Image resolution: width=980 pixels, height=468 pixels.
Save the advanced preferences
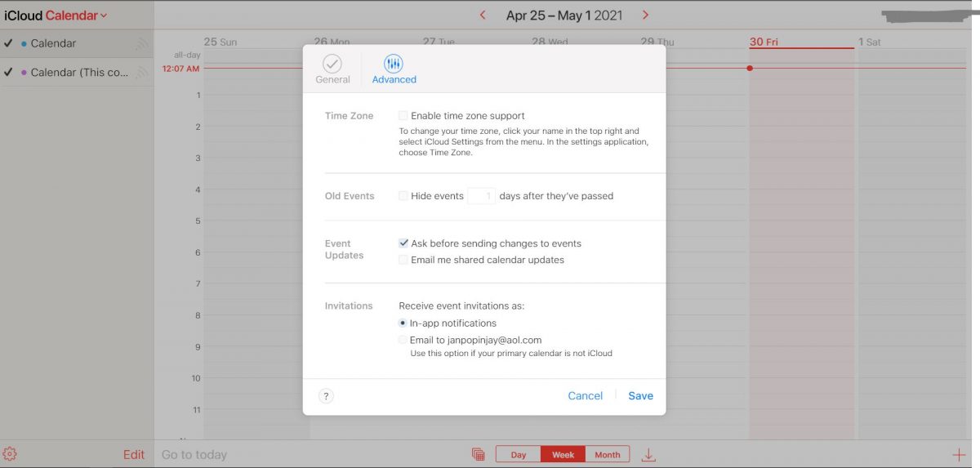(640, 396)
